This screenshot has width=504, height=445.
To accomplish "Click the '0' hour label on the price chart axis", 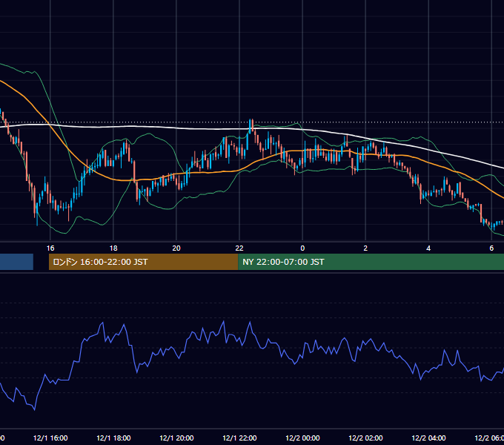I will coord(302,248).
